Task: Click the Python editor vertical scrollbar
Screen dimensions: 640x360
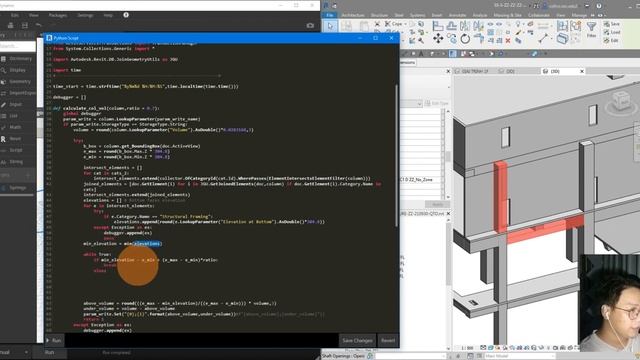Action: coord(396,155)
